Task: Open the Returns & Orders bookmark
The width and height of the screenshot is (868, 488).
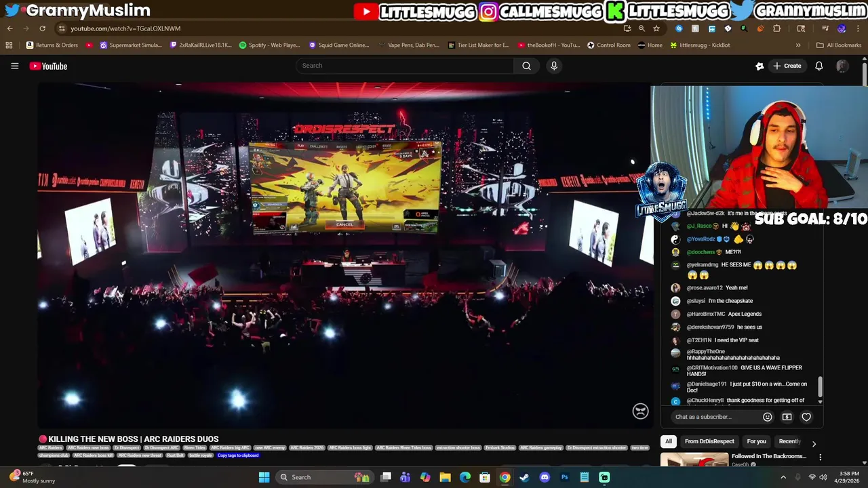Action: coord(52,45)
